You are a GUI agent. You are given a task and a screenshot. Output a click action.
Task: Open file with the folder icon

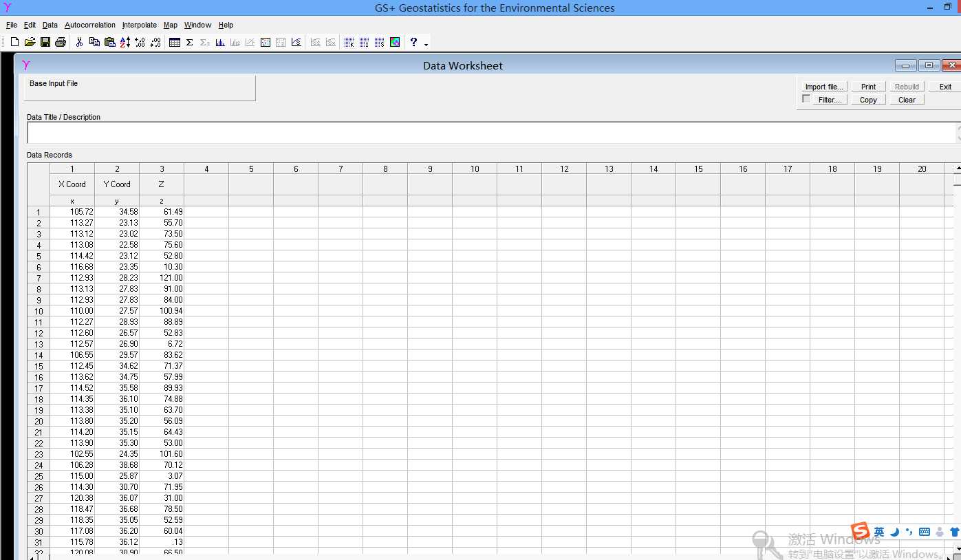pyautogui.click(x=30, y=42)
